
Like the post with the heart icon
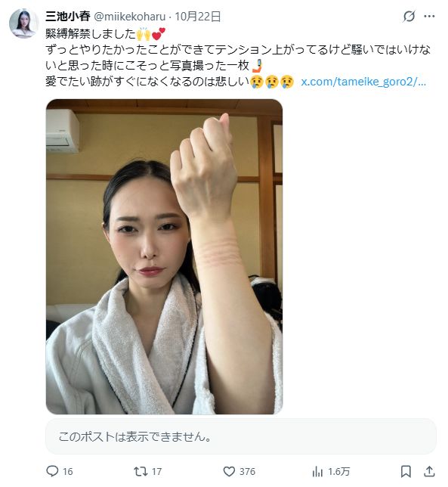pos(229,471)
